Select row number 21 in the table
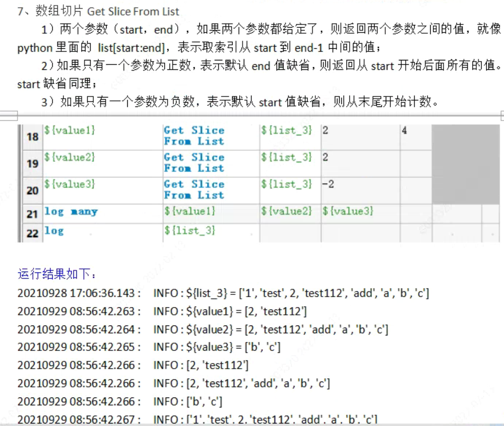504x426 pixels. pyautogui.click(x=33, y=214)
